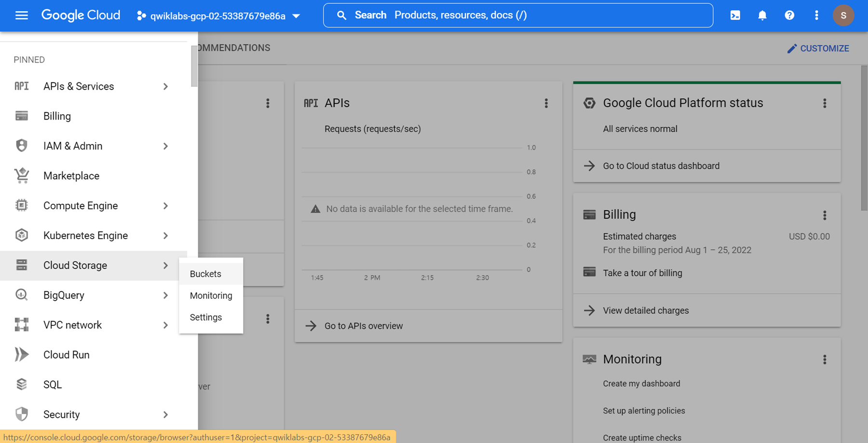Click Go to Cloud status dashboard
868x443 pixels.
[x=661, y=166]
